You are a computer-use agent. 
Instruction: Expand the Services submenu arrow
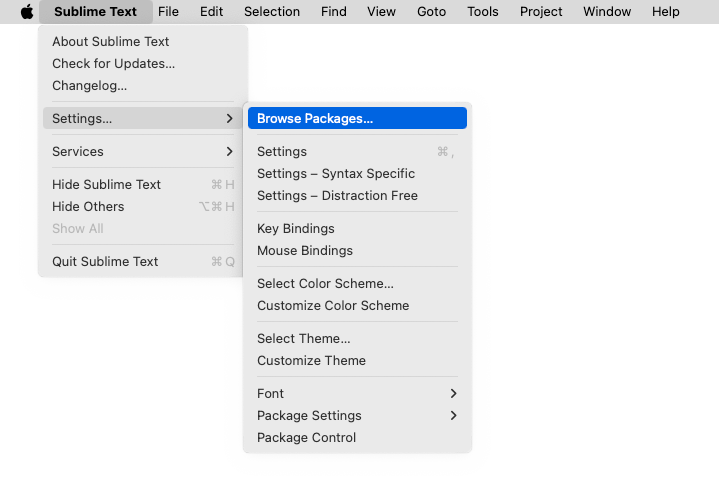coord(229,151)
